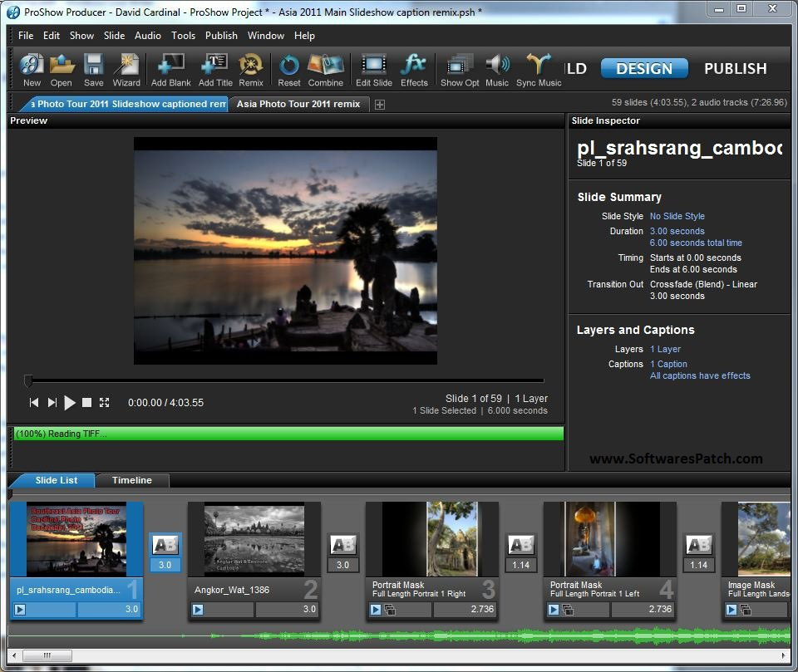Click the Sync Music icon
Viewport: 798px width, 672px height.
coord(539,66)
